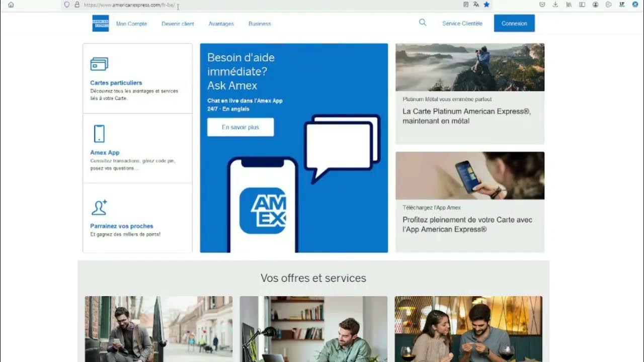The height and width of the screenshot is (362, 644).
Task: Click the Connexion button
Action: (x=514, y=24)
